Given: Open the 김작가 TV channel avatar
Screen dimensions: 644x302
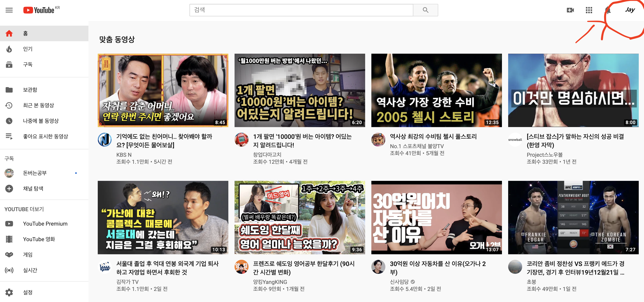Looking at the screenshot, I should click(x=105, y=266).
